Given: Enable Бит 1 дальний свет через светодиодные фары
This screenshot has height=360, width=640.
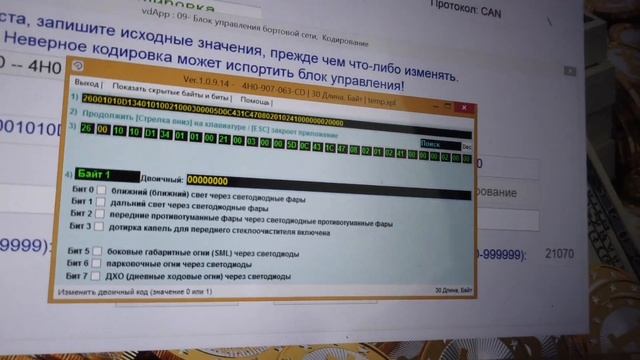Looking at the screenshot, I should click(x=100, y=202).
